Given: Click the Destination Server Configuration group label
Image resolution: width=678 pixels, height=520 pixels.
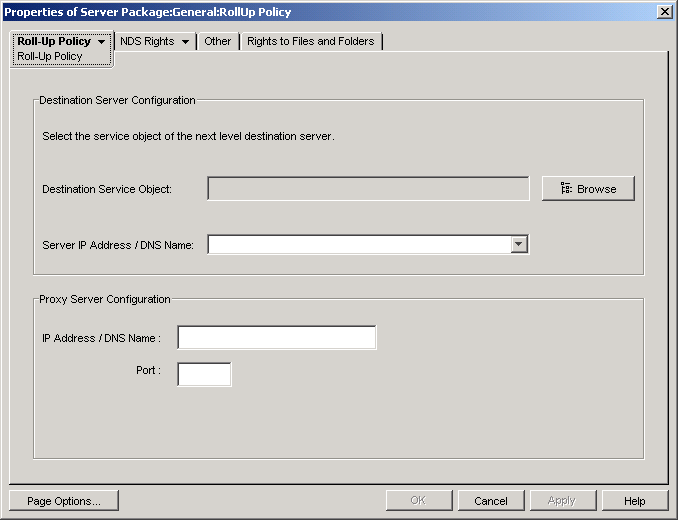Looking at the screenshot, I should point(117,100).
